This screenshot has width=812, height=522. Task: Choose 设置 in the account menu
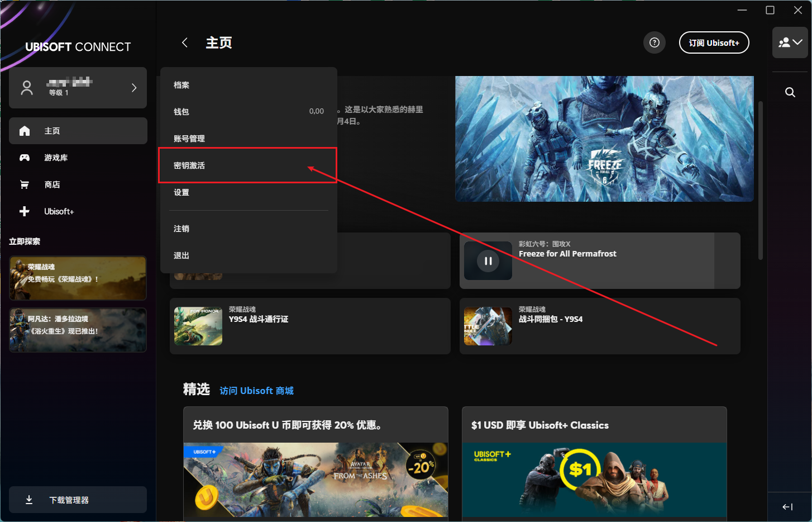tap(182, 192)
